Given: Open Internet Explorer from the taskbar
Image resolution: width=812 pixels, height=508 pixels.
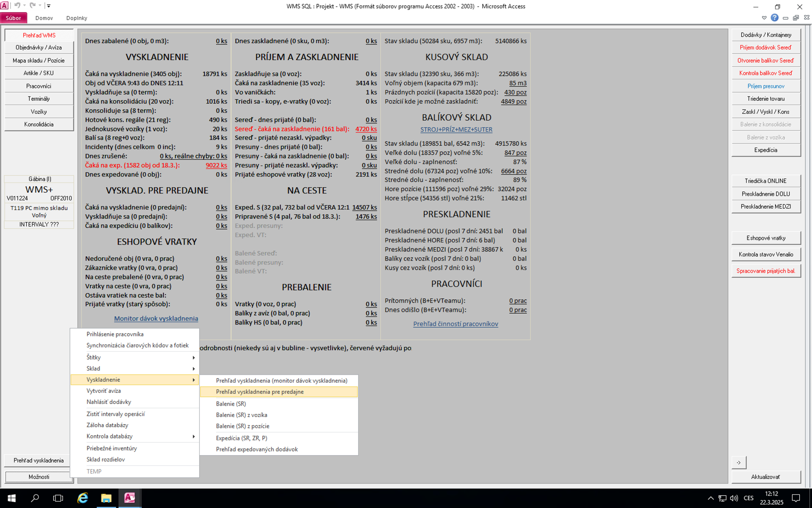Looking at the screenshot, I should [82, 498].
